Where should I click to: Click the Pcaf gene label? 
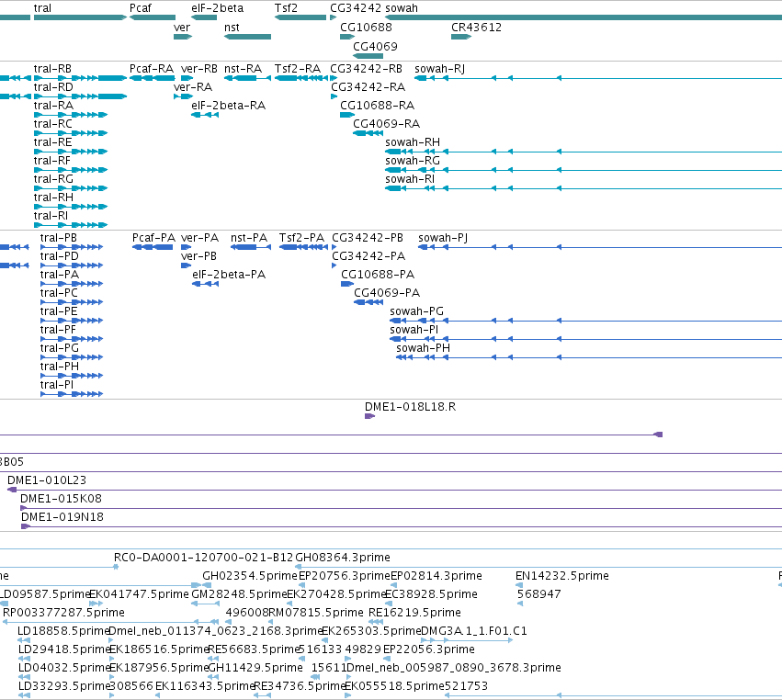coord(141,8)
